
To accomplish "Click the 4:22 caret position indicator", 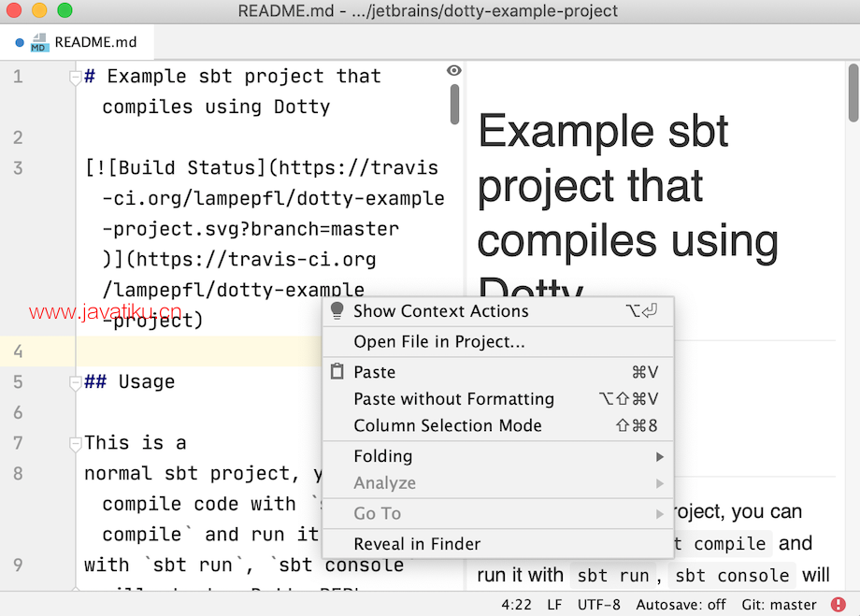I will [x=517, y=605].
